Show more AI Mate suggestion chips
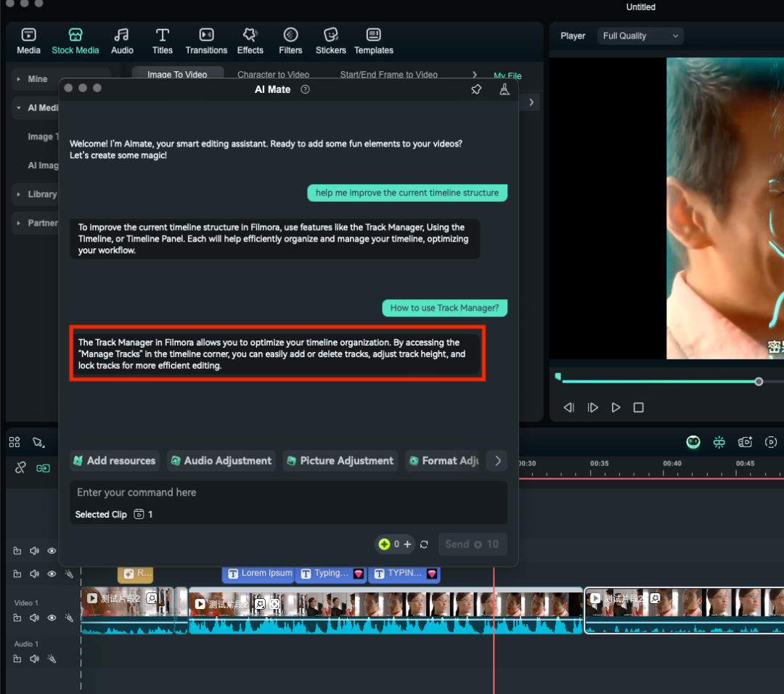This screenshot has width=784, height=694. pos(497,460)
